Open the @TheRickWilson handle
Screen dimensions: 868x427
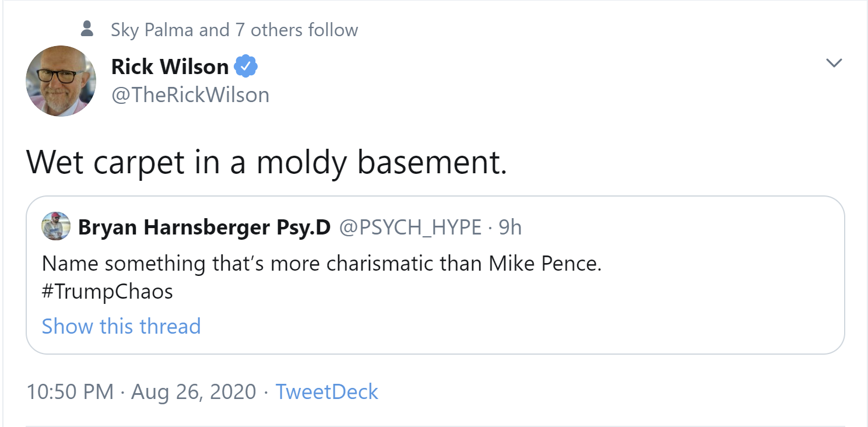[x=190, y=94]
